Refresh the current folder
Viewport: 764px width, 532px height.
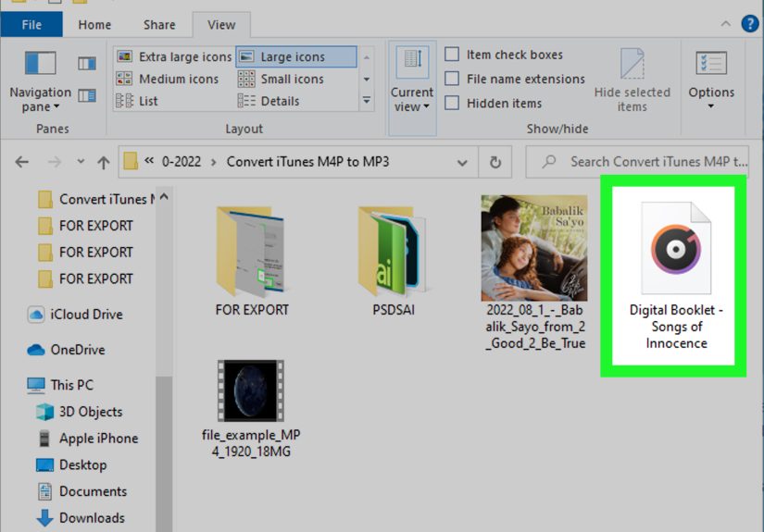[495, 162]
